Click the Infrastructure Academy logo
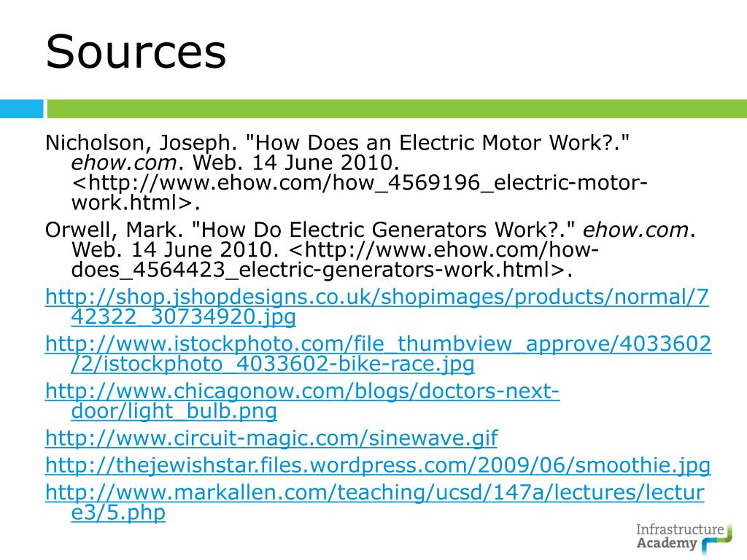Screen dimensions: 747x560 (x=684, y=537)
